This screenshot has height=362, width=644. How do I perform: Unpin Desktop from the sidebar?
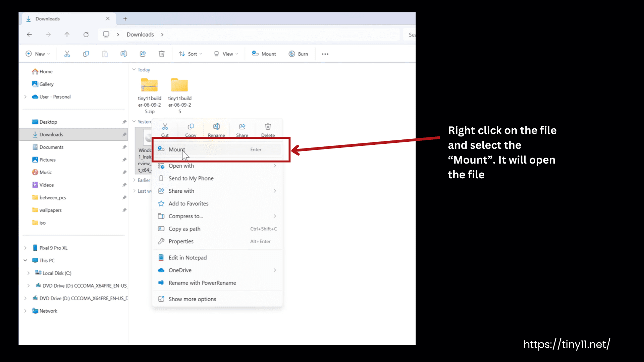124,122
